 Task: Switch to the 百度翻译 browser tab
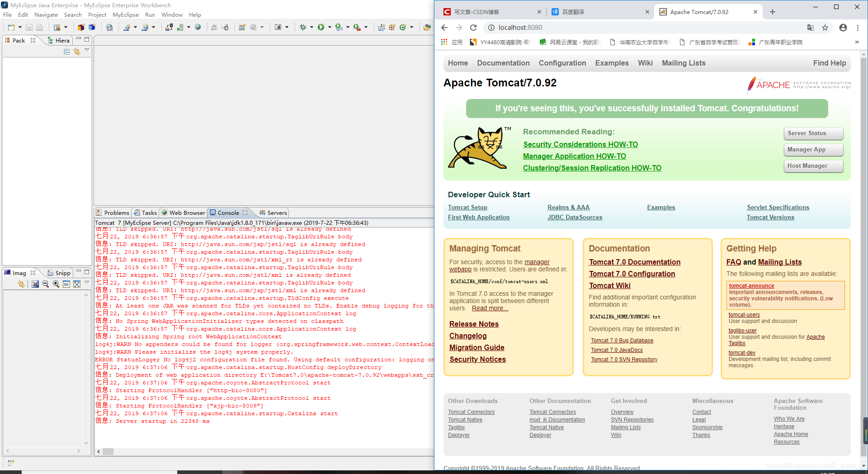pos(600,12)
